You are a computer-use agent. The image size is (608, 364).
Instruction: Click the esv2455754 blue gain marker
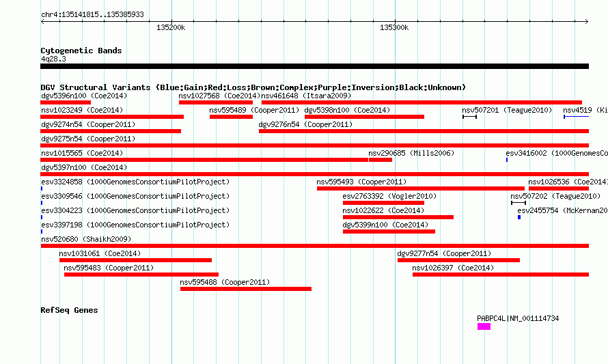519,217
